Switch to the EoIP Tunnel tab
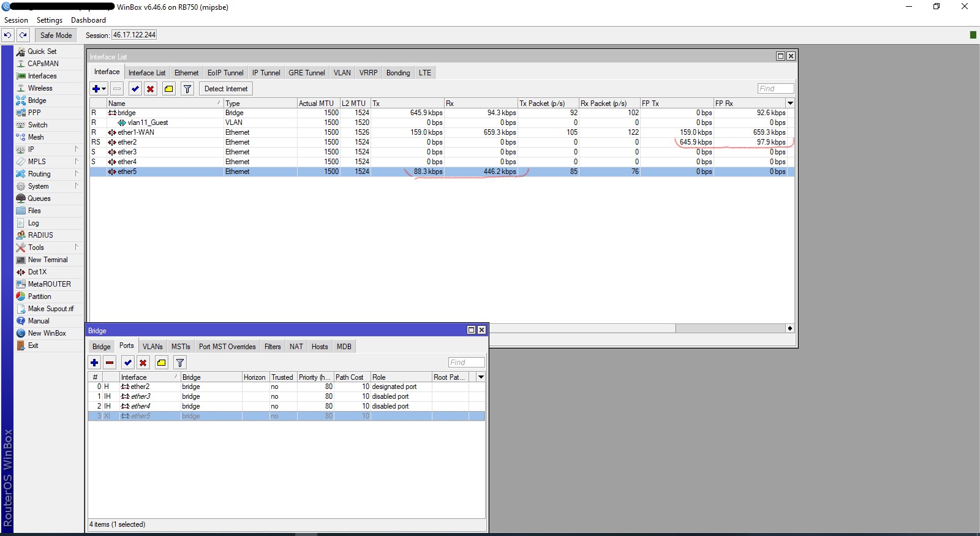This screenshot has width=980, height=536. (225, 72)
